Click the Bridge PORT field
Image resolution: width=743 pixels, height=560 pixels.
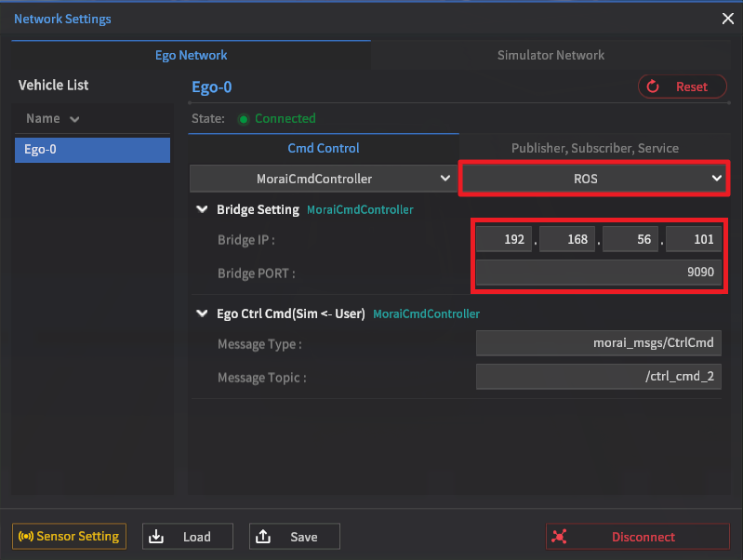598,275
